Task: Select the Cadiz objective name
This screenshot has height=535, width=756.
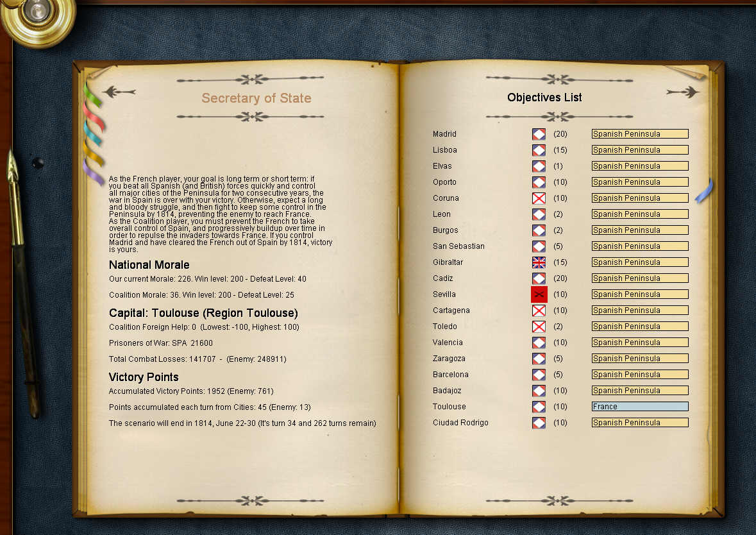Action: 442,278
